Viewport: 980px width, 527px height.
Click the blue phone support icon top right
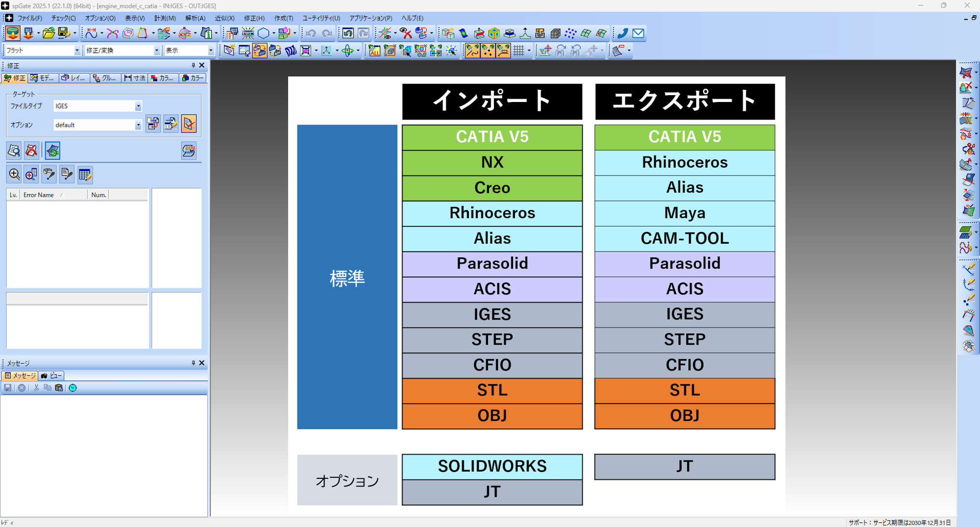[622, 33]
